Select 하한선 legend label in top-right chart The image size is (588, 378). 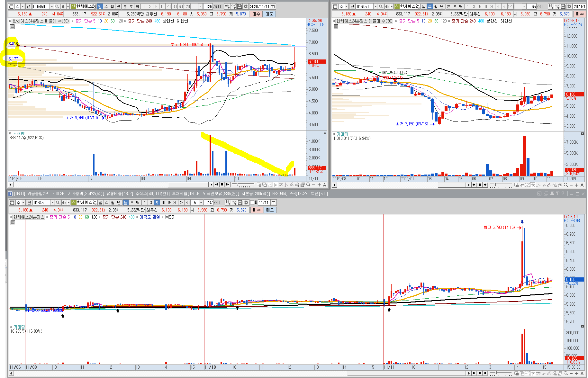point(506,21)
